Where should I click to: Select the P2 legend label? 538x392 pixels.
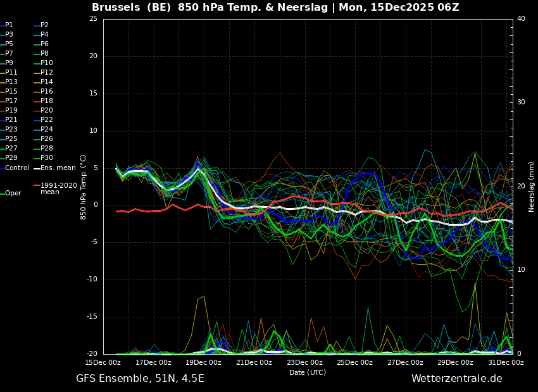coord(44,25)
